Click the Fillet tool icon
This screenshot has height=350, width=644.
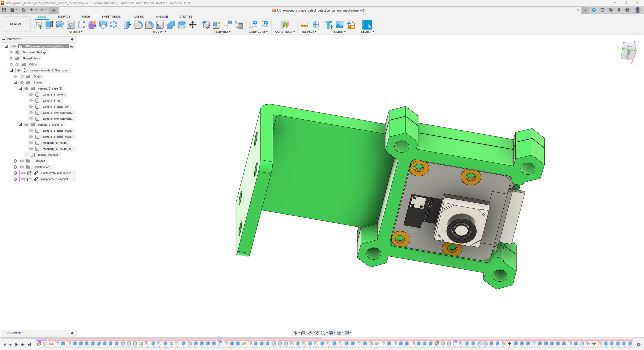(x=138, y=25)
